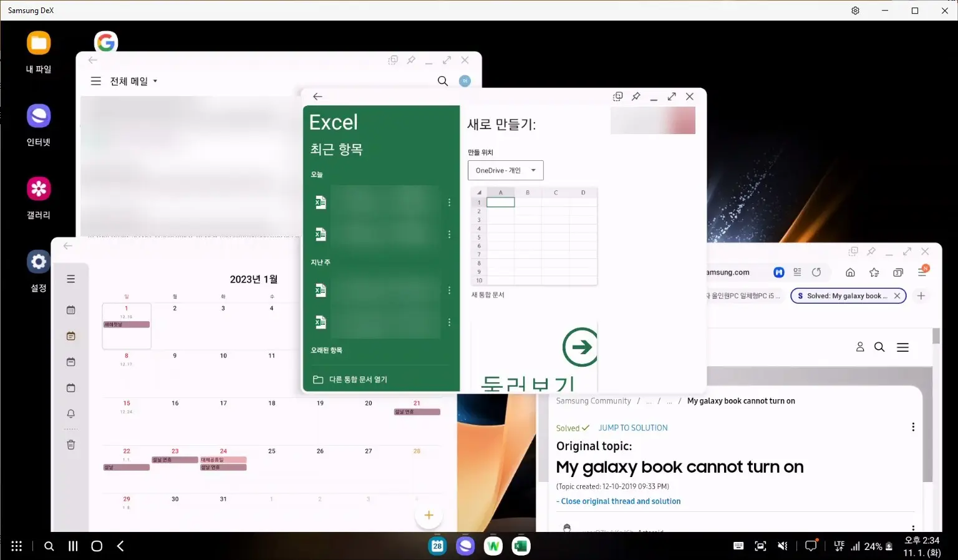Screen dimensions: 958x560
Task: Open the OneDrive - 개인 location dropdown
Action: [505, 170]
